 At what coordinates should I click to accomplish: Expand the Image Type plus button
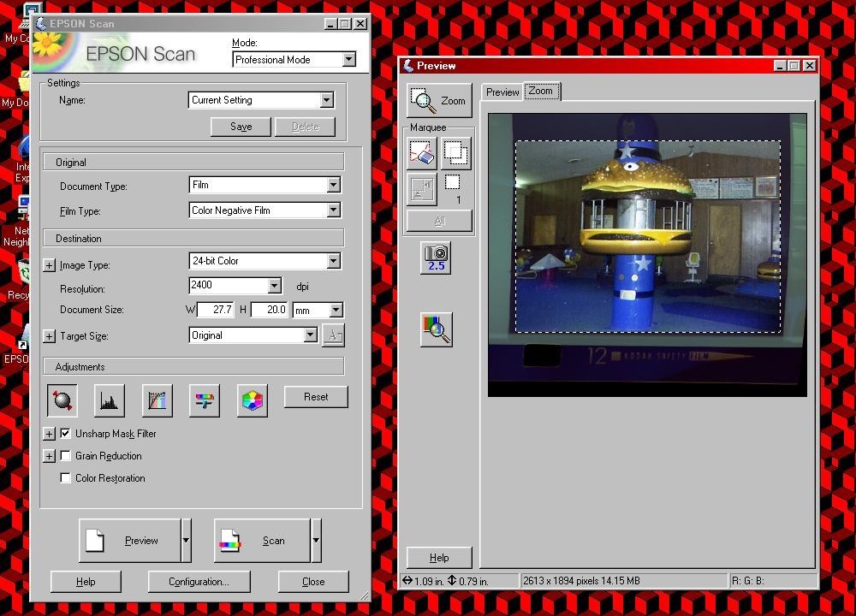[x=49, y=265]
